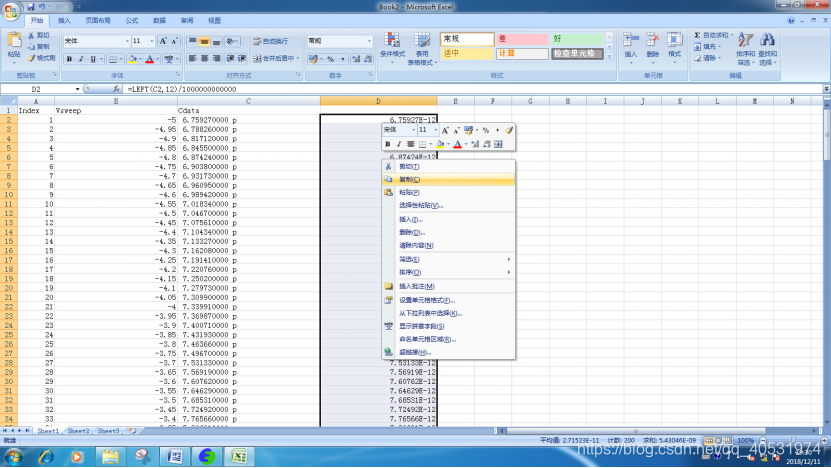
Task: Click mini toolbar merge cells icon
Action: coord(498,144)
